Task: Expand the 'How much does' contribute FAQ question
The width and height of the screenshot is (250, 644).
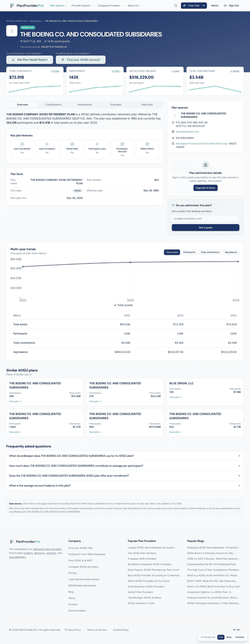Action: point(124,466)
